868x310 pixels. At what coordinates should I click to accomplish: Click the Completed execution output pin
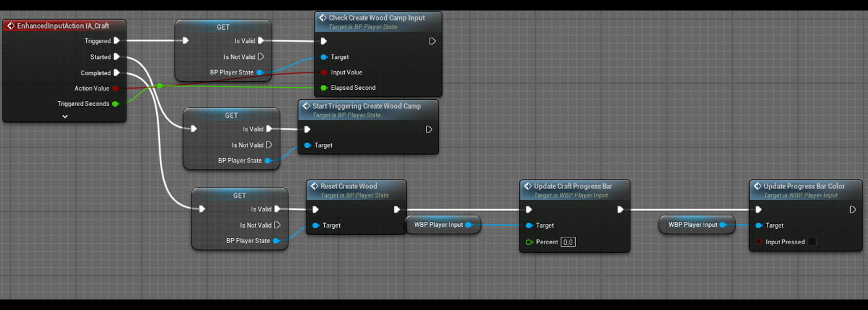point(117,73)
